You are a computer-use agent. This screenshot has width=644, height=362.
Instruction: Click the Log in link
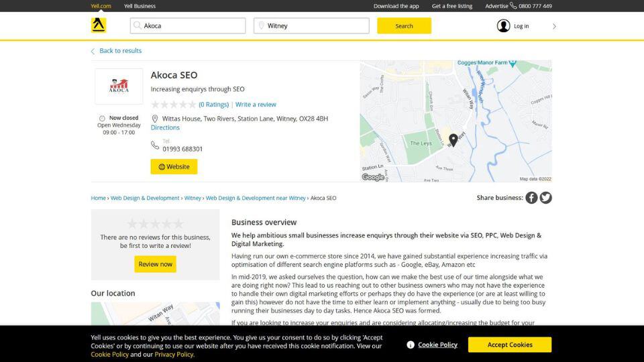[521, 26]
